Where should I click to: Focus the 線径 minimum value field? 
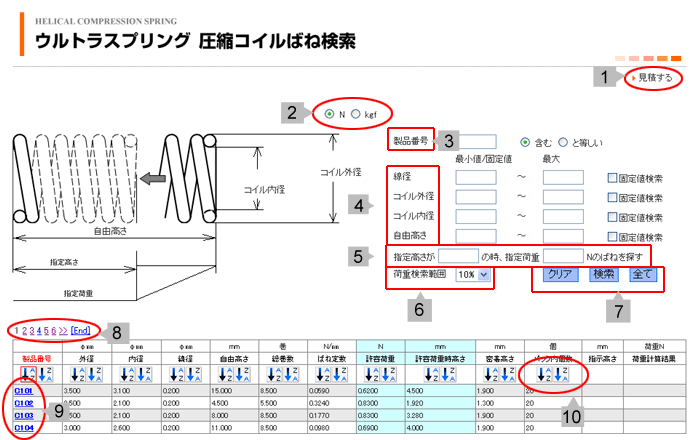pyautogui.click(x=476, y=177)
